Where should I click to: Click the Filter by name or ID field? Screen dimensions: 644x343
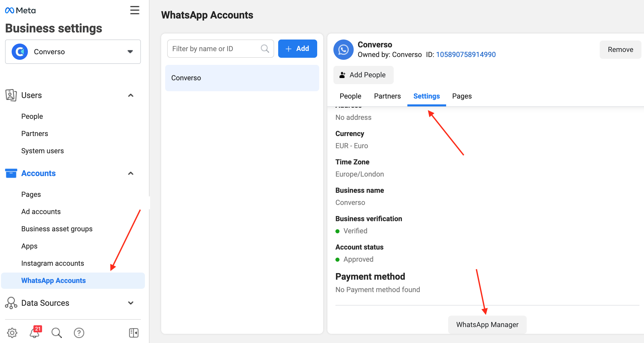[220, 48]
